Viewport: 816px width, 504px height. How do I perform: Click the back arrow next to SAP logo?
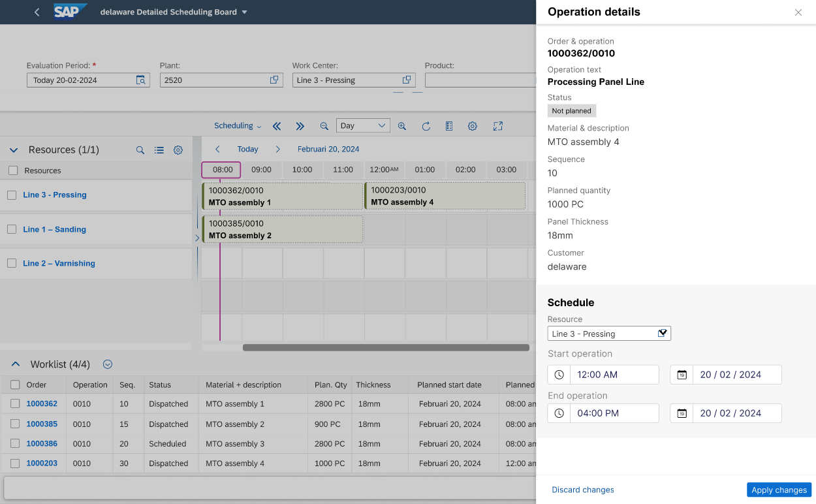point(37,12)
